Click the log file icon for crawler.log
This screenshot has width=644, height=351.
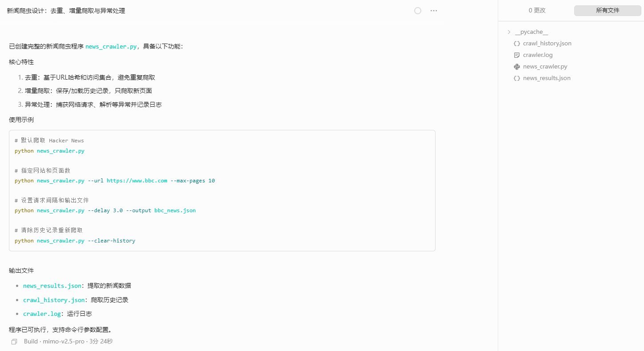[516, 55]
